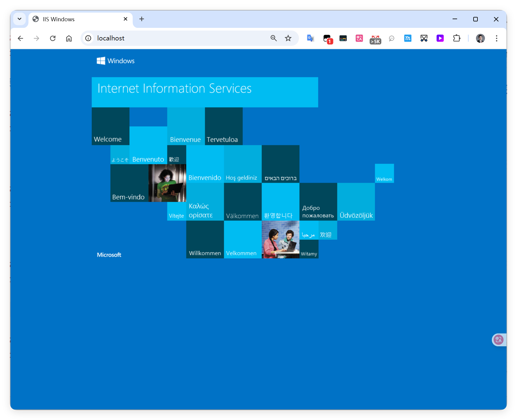The width and height of the screenshot is (517, 420).
Task: Select the IIS Windows tab
Action: coord(81,19)
